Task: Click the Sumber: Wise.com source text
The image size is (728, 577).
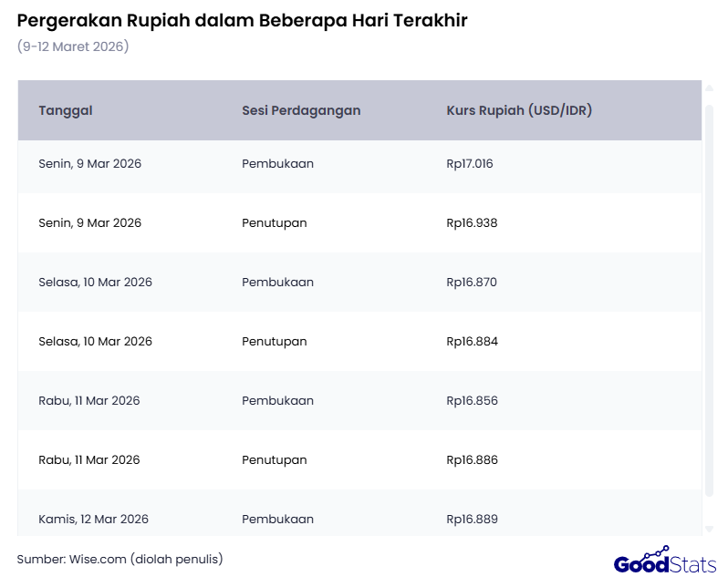Action: tap(120, 559)
